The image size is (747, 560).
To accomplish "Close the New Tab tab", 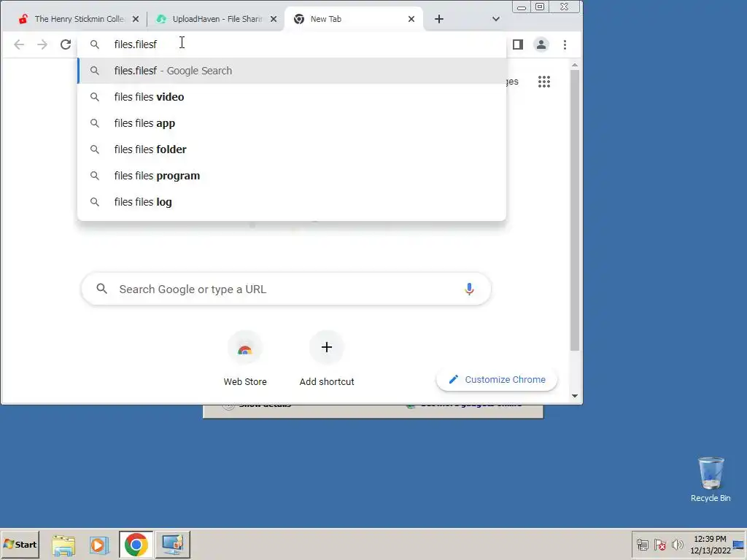I will tap(411, 19).
